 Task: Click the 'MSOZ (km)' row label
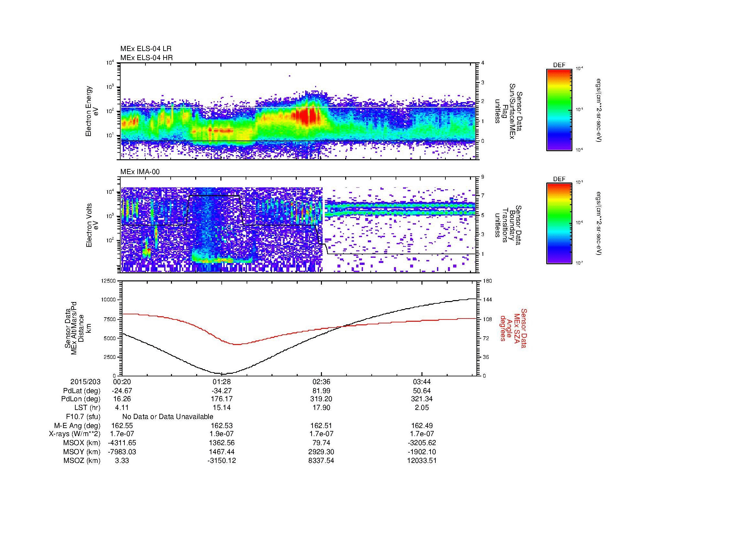pos(82,461)
